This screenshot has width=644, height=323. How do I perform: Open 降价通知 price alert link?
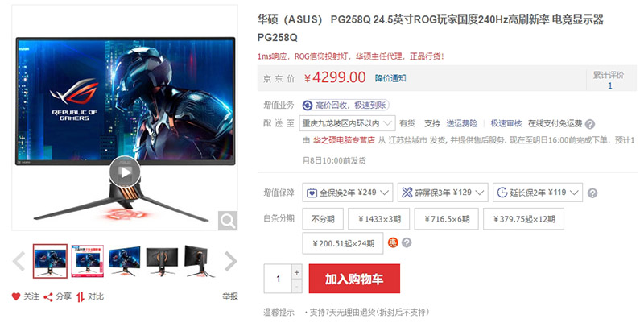(x=390, y=78)
